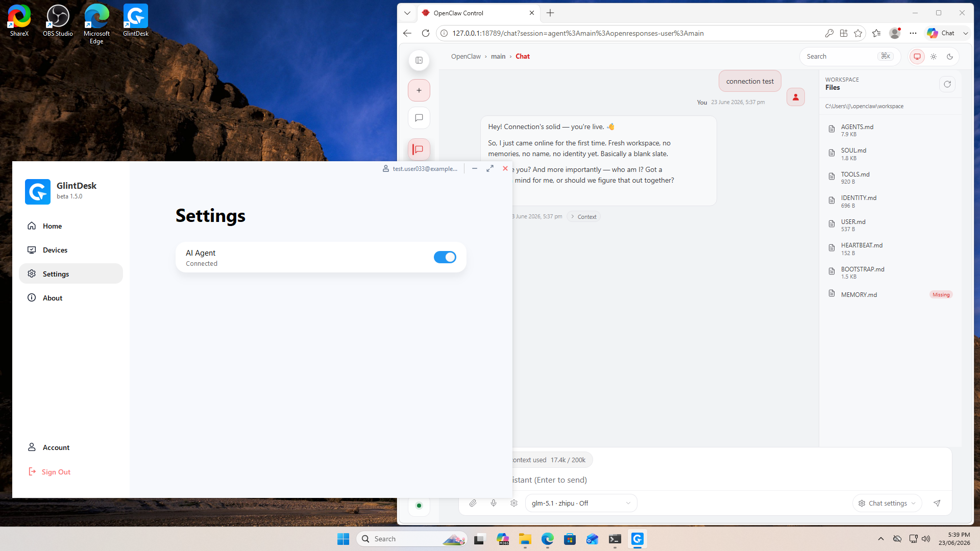980x551 pixels.
Task: Open TOOLS.md file
Action: (890, 178)
